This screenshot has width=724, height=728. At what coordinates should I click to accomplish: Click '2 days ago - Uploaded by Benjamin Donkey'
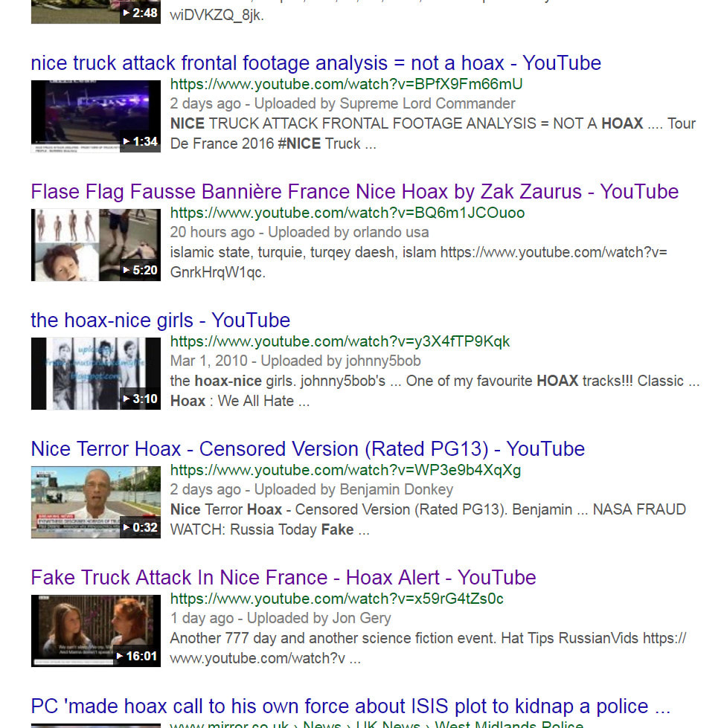[x=311, y=489]
